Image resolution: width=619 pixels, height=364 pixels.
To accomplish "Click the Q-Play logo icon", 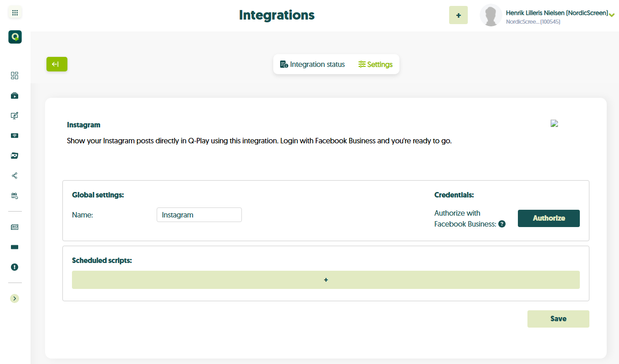I will coord(15,37).
